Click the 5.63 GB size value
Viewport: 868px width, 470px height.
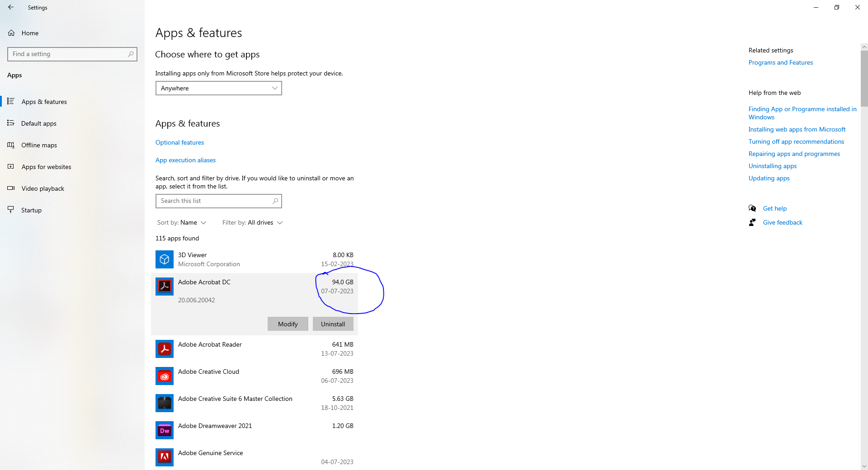343,399
